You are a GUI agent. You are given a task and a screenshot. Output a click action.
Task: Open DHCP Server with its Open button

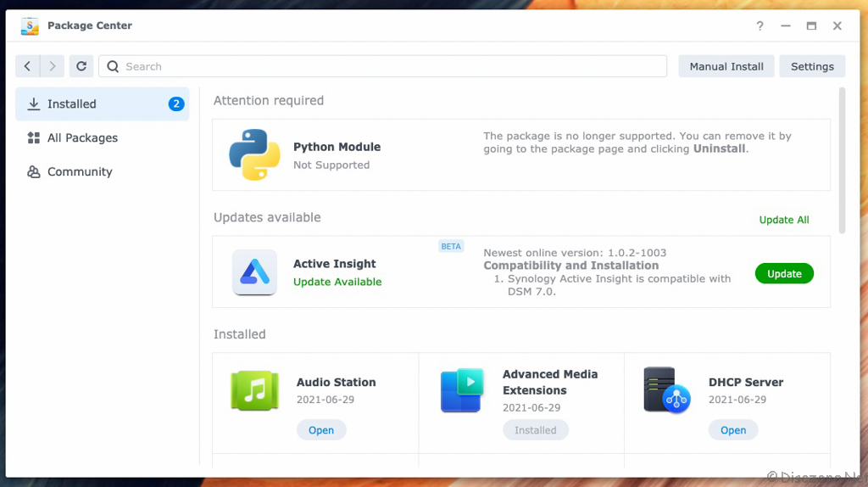[x=733, y=430]
